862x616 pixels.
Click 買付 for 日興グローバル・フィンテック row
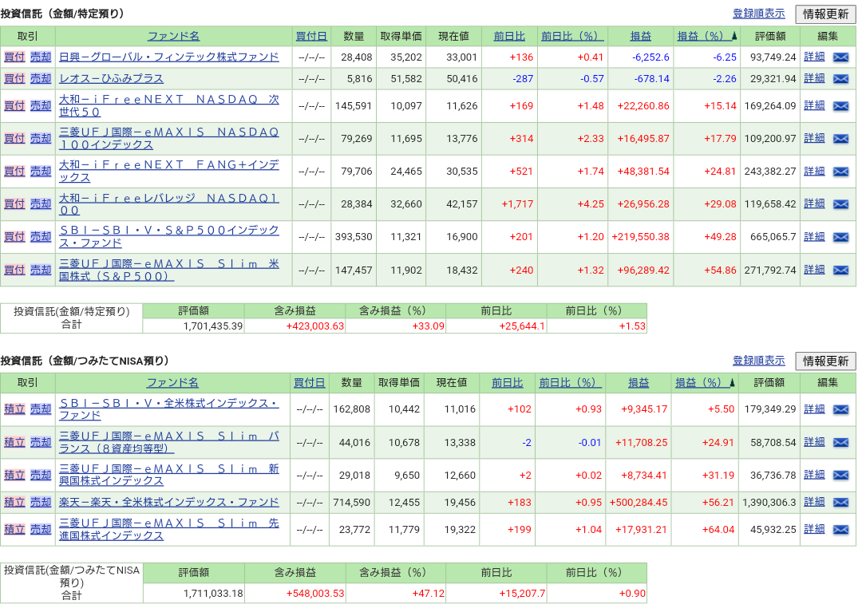tap(15, 57)
